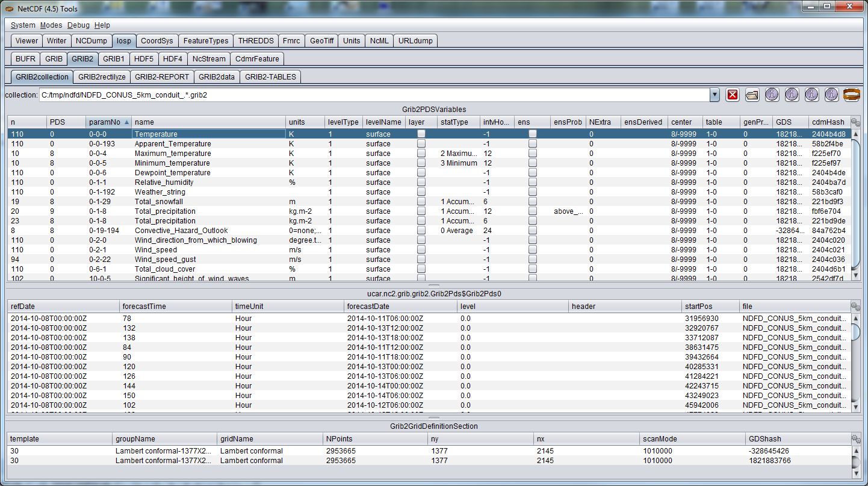Viewport: 868px width, 486px height.
Task: Click the red X icon beside collection field
Action: point(733,95)
